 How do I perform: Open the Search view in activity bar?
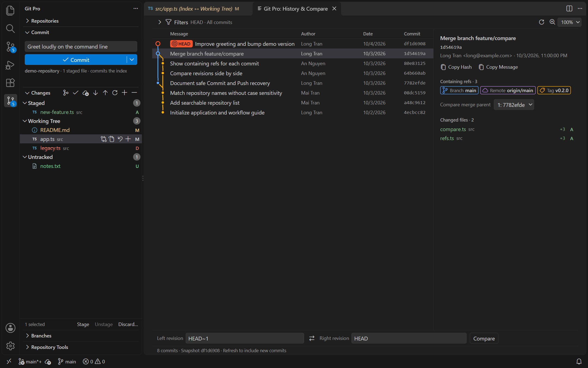pos(10,28)
